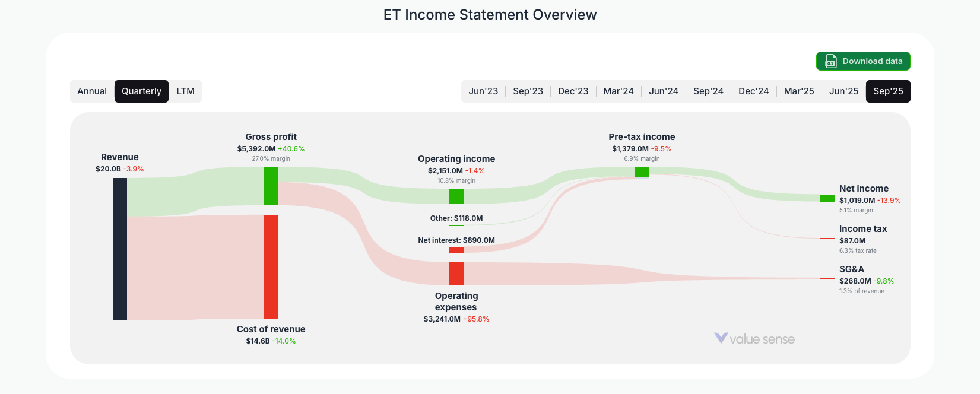Viewport: 980px width, 394px height.
Task: Open the Dec'24 quarter data
Action: 754,91
